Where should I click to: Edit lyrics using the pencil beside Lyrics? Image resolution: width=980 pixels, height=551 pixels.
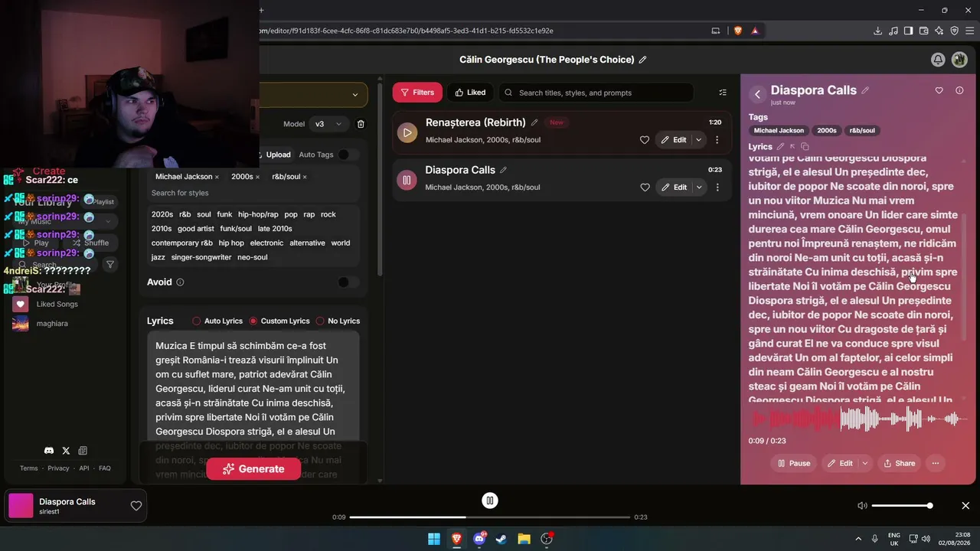coord(780,146)
